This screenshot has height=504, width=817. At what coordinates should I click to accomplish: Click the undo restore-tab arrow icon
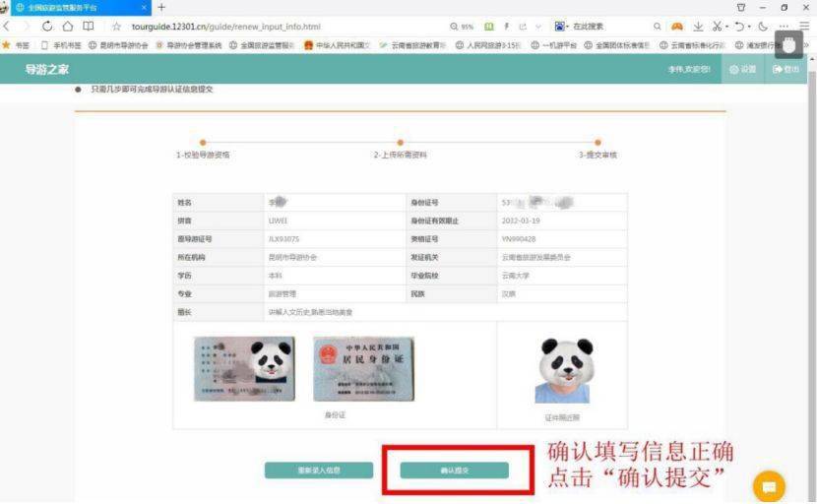[739, 26]
